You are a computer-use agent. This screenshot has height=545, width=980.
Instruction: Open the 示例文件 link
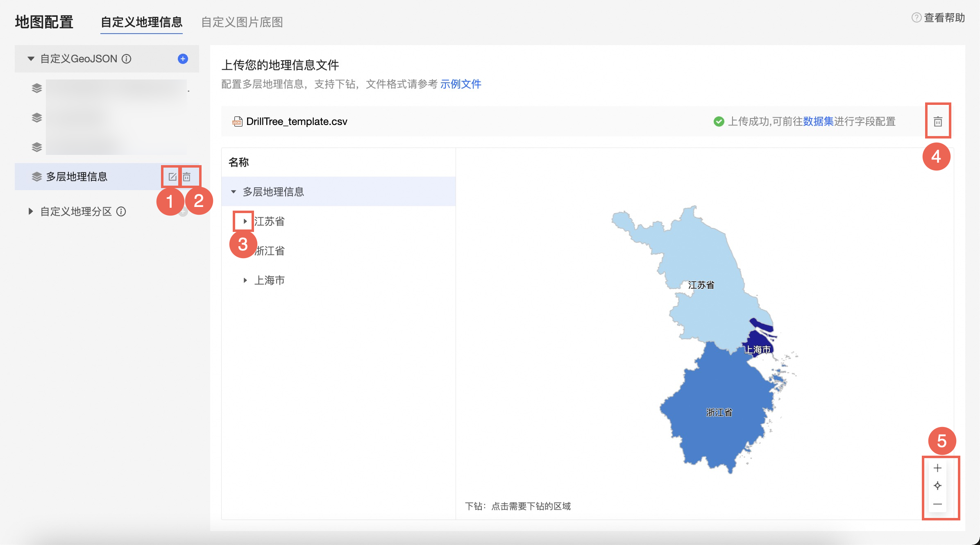[x=461, y=84]
